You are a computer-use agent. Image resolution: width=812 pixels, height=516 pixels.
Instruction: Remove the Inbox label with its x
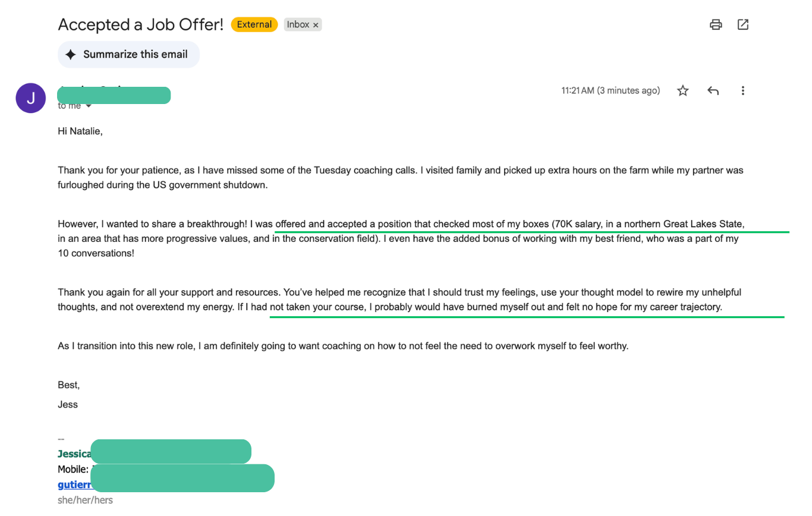pyautogui.click(x=316, y=25)
